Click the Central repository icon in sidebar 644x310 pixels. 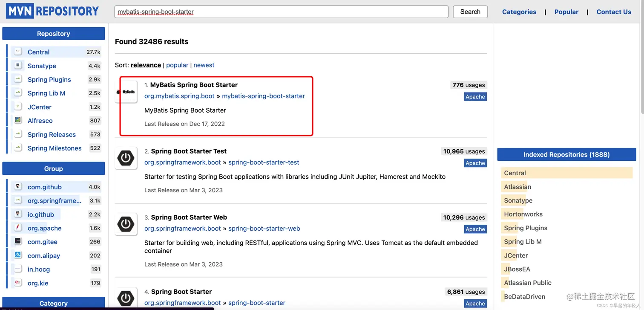pos(18,52)
